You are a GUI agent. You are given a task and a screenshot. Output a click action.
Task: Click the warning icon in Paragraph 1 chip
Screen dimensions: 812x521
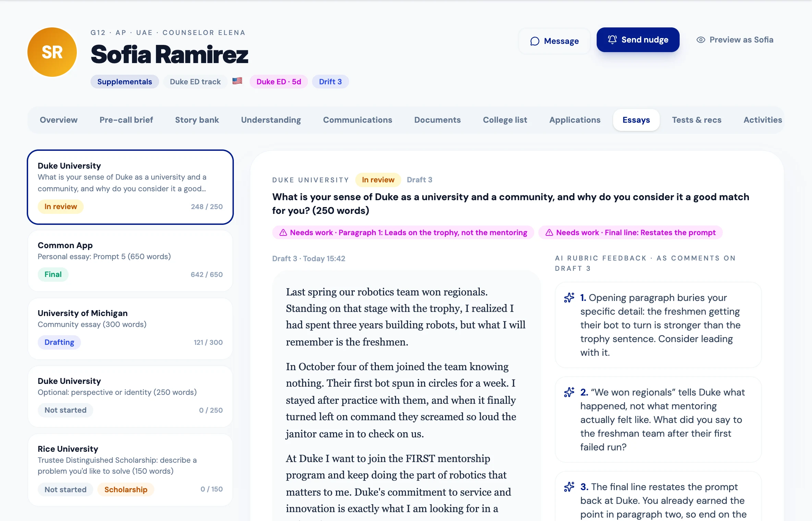tap(283, 232)
